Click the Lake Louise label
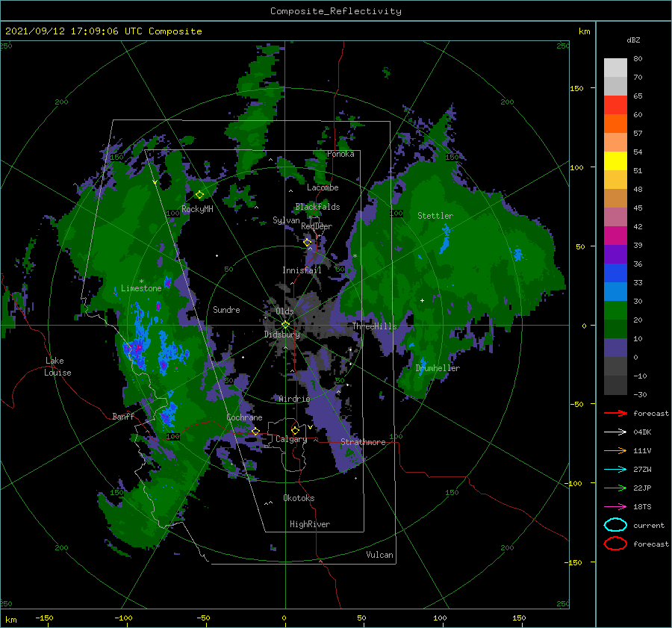The height and width of the screenshot is (628, 672). point(57,367)
